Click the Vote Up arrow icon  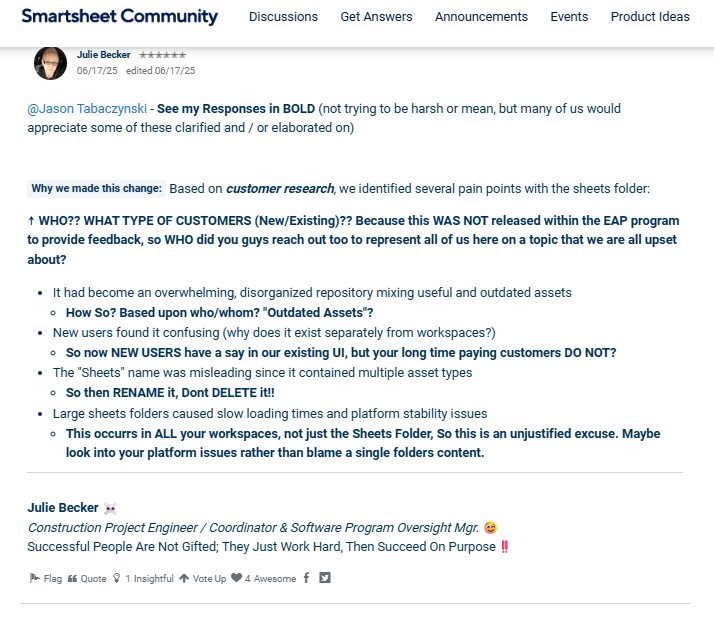click(x=184, y=578)
